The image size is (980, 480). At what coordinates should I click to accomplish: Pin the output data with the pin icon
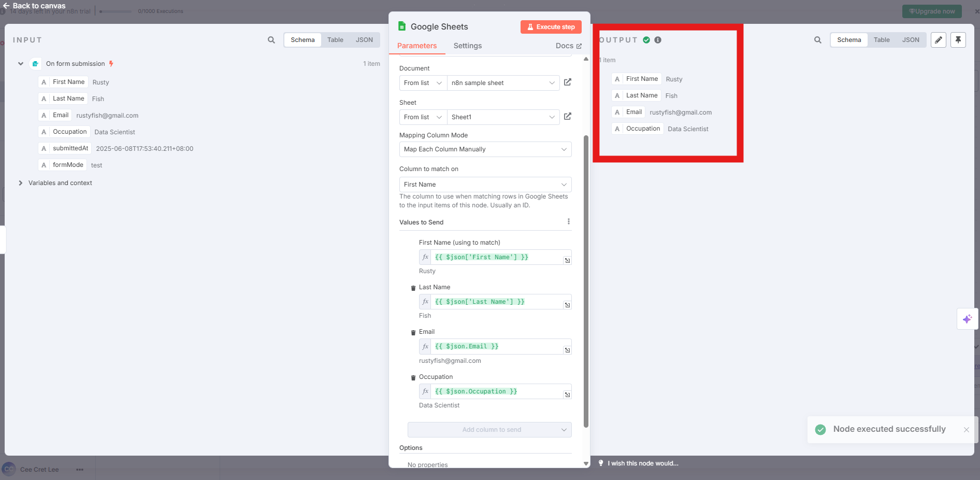point(958,40)
